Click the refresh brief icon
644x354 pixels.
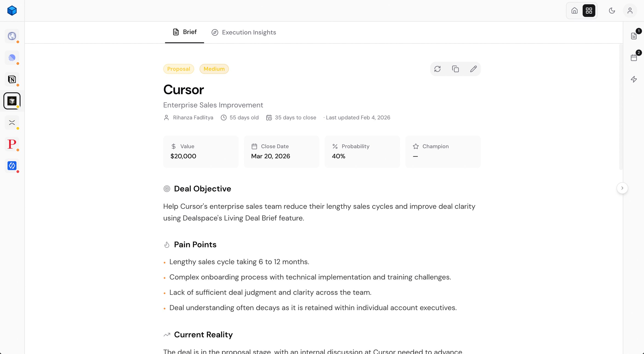437,69
